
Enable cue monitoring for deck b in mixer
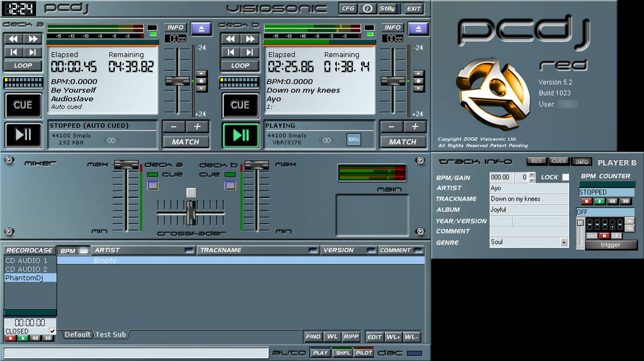(x=230, y=186)
